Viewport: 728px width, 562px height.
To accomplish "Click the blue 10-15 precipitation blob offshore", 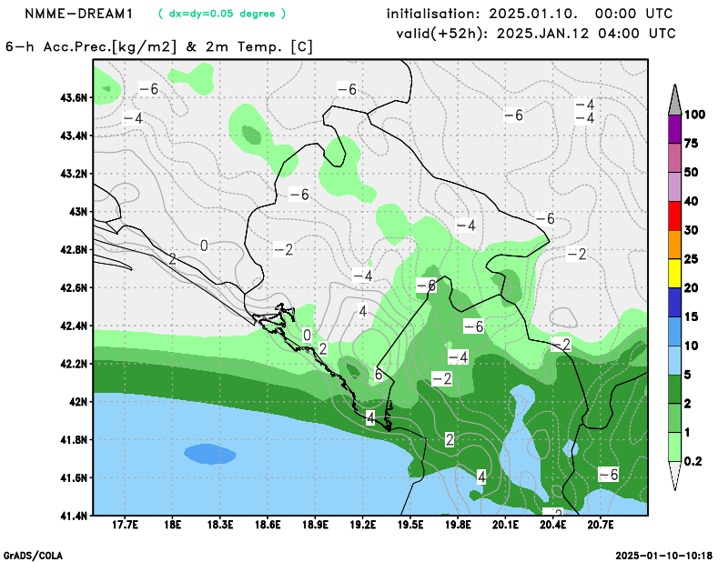I will [x=210, y=454].
